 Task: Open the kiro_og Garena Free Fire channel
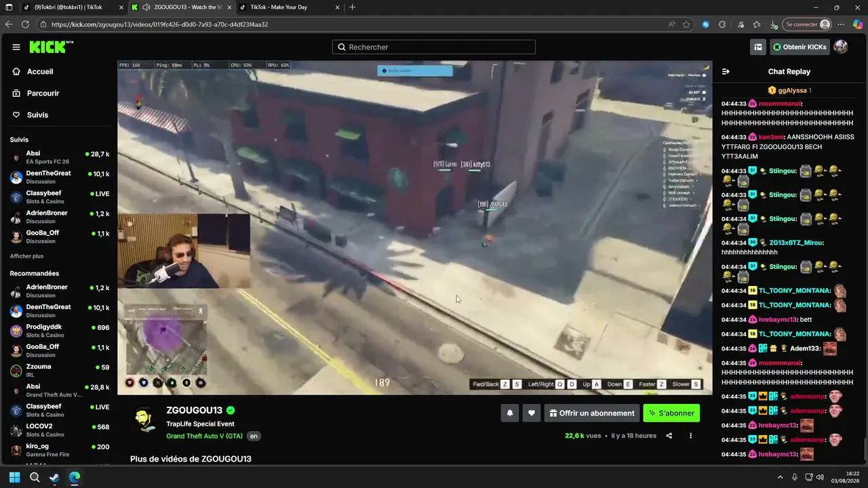60,450
